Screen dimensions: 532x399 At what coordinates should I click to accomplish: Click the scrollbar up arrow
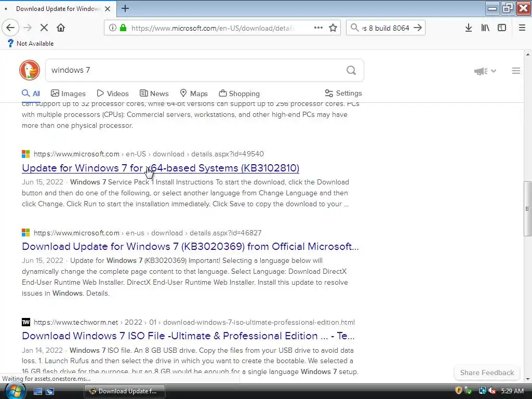[528, 54]
